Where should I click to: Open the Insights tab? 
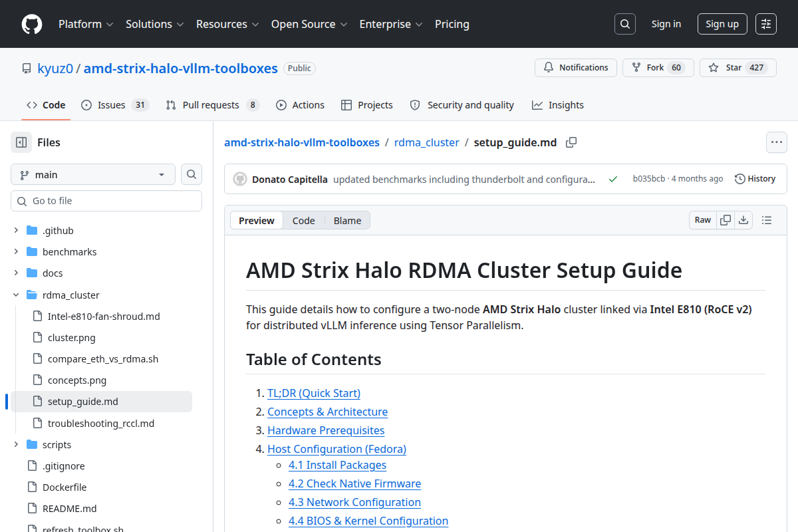point(558,105)
